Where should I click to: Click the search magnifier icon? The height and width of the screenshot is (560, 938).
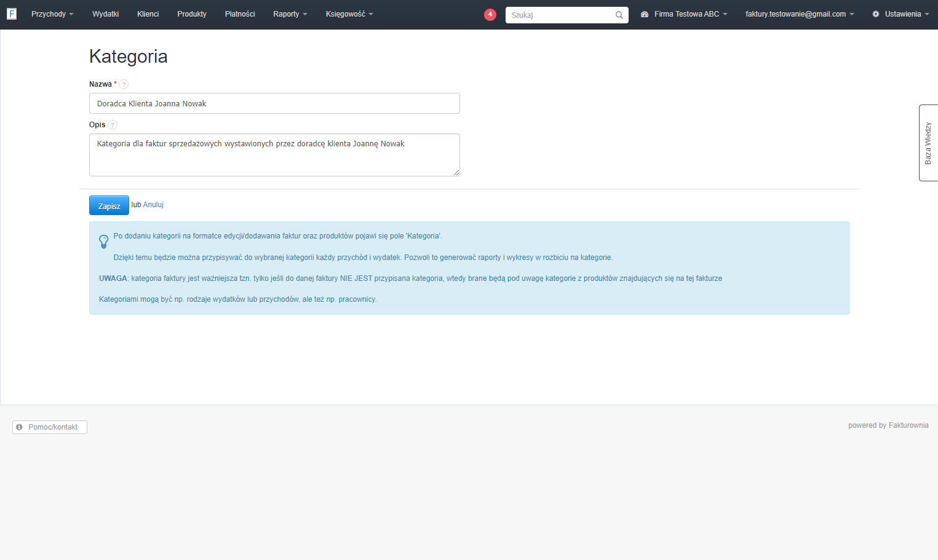619,15
